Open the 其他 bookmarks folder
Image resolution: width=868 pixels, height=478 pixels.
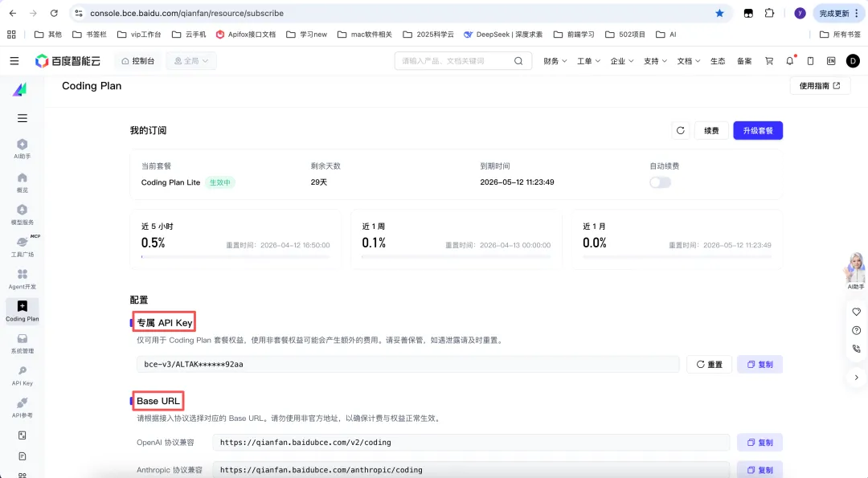(48, 35)
